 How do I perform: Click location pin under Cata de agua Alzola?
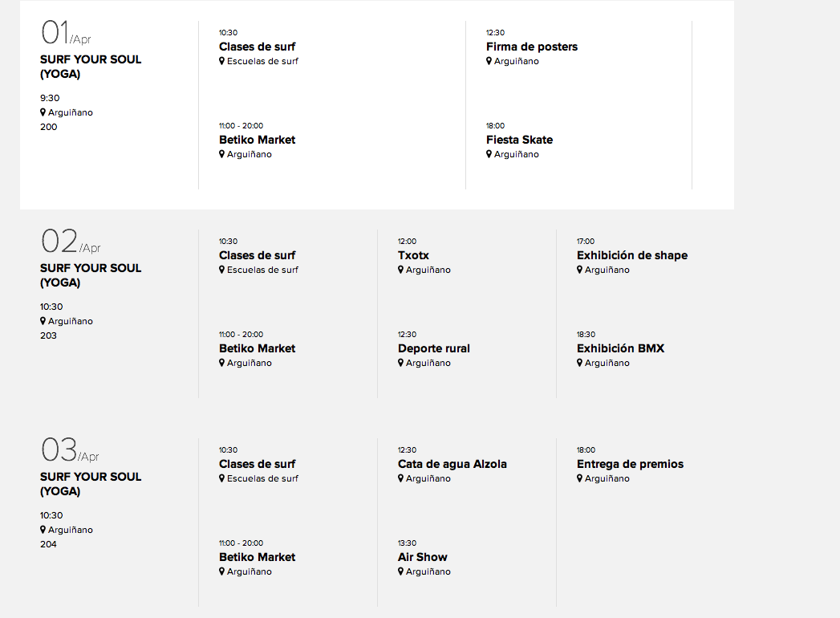point(400,478)
